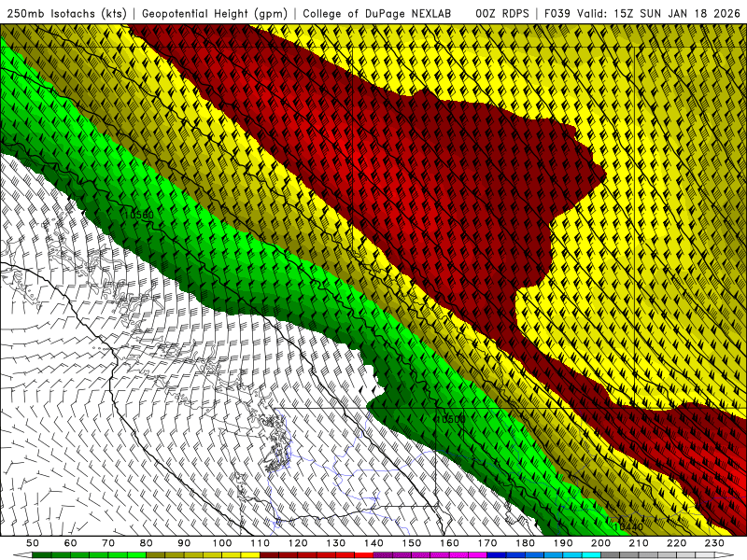
Task: Click the 210 value on the color scale
Action: click(639, 543)
